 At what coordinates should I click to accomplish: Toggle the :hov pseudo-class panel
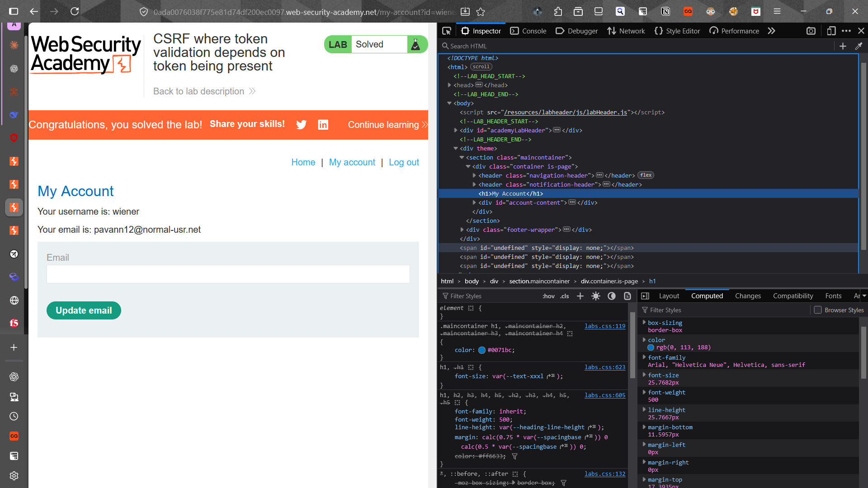point(548,296)
